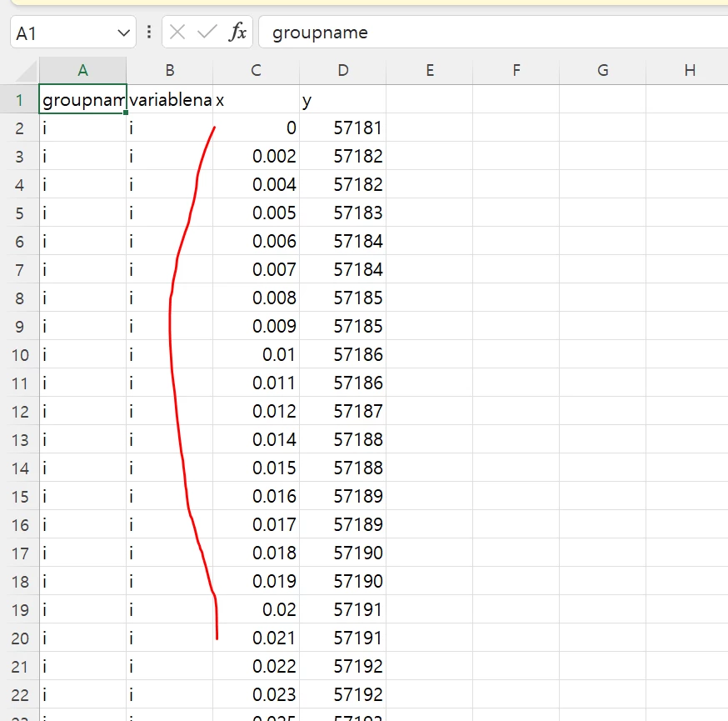Click cell D12 containing 57187
This screenshot has height=721, width=728.
342,411
